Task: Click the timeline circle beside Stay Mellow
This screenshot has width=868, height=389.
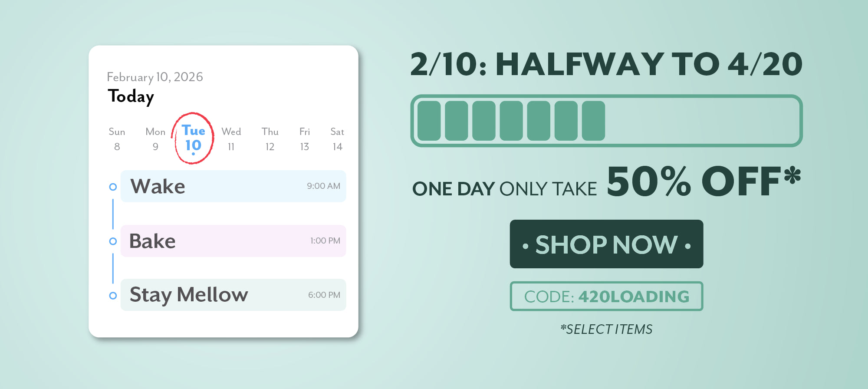Action: coord(113,296)
